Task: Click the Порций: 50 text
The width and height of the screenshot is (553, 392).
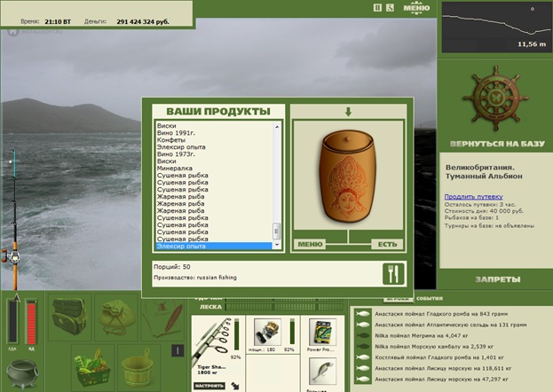Action: point(172,267)
